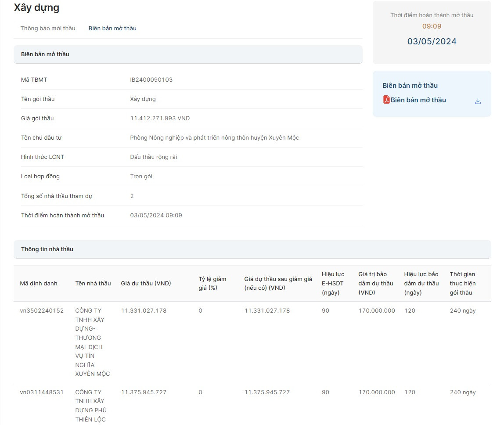Image resolution: width=504 pixels, height=425 pixels.
Task: Switch to the Thông báo mời thầu tab
Action: pos(48,28)
